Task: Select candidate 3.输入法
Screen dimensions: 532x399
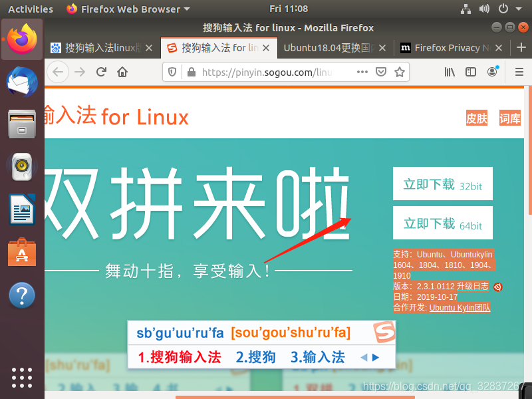Action: pos(318,357)
